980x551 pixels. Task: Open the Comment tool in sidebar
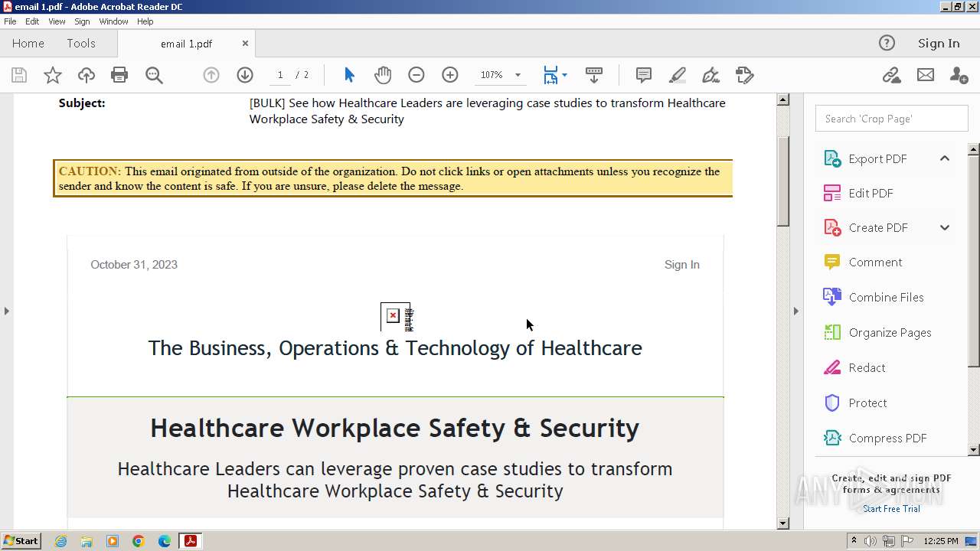click(x=875, y=262)
